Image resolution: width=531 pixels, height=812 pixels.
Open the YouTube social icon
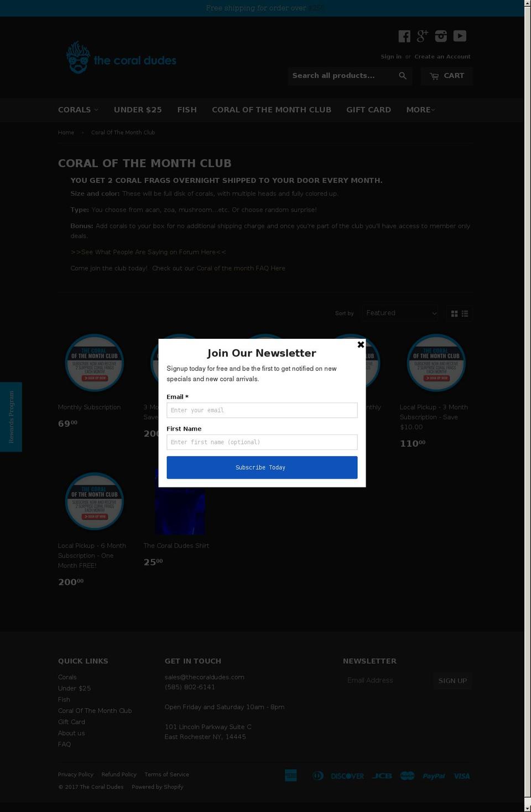459,36
